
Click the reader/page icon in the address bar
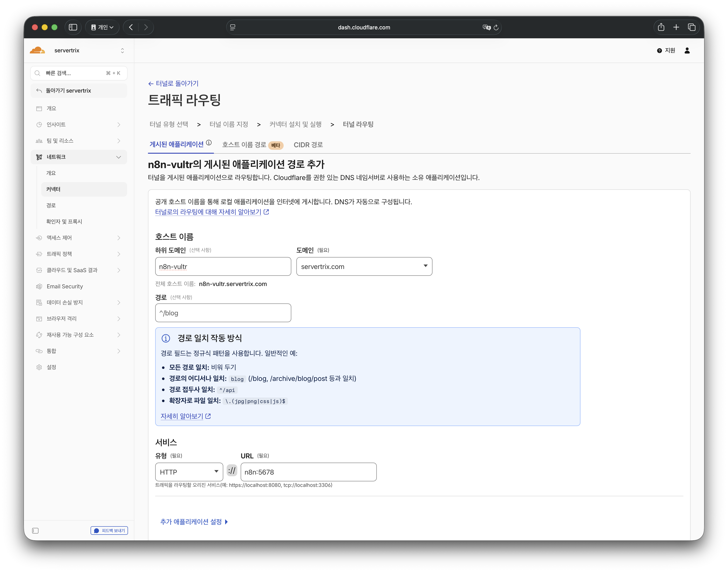click(x=233, y=27)
